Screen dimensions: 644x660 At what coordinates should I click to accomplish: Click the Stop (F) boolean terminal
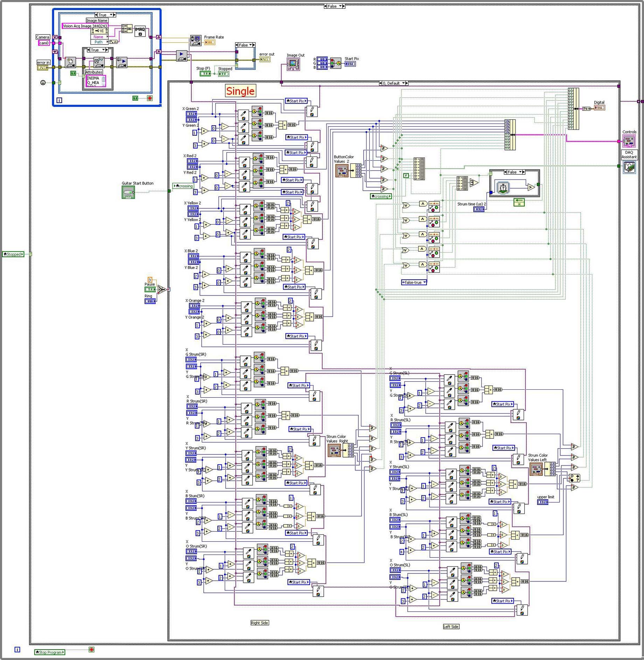pos(205,74)
